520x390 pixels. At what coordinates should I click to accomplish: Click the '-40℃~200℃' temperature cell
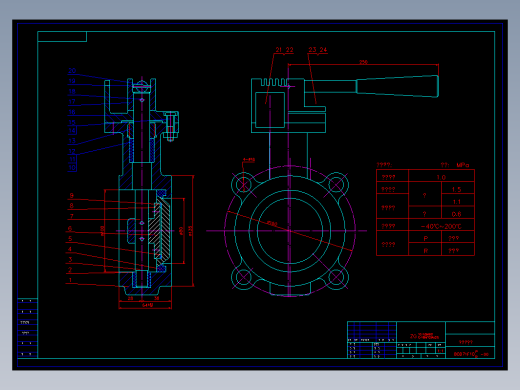coord(441,226)
